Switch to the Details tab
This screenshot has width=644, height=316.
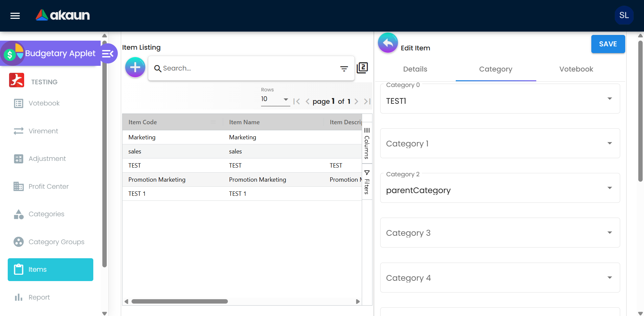(415, 69)
